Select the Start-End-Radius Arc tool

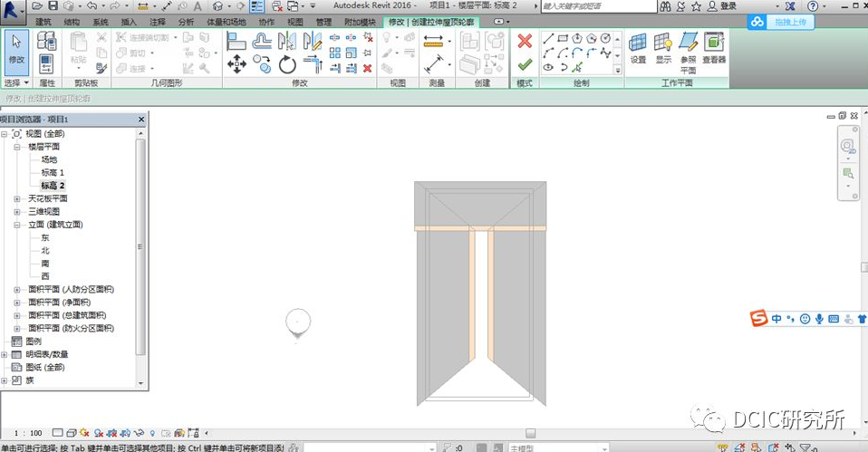pyautogui.click(x=548, y=53)
